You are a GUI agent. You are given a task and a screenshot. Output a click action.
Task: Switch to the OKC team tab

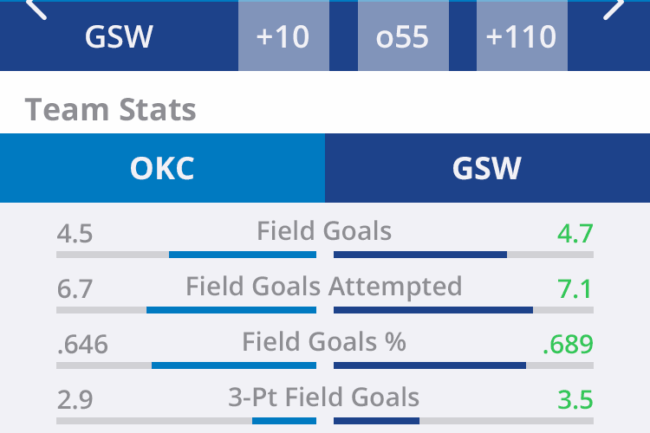(x=162, y=168)
